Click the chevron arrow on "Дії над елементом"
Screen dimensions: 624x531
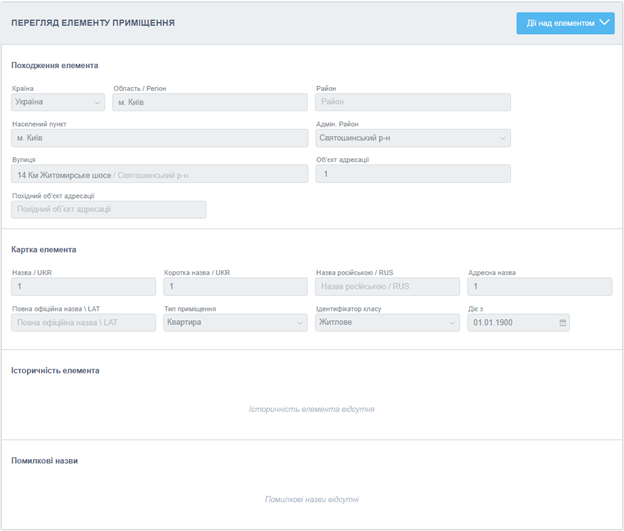pos(603,23)
